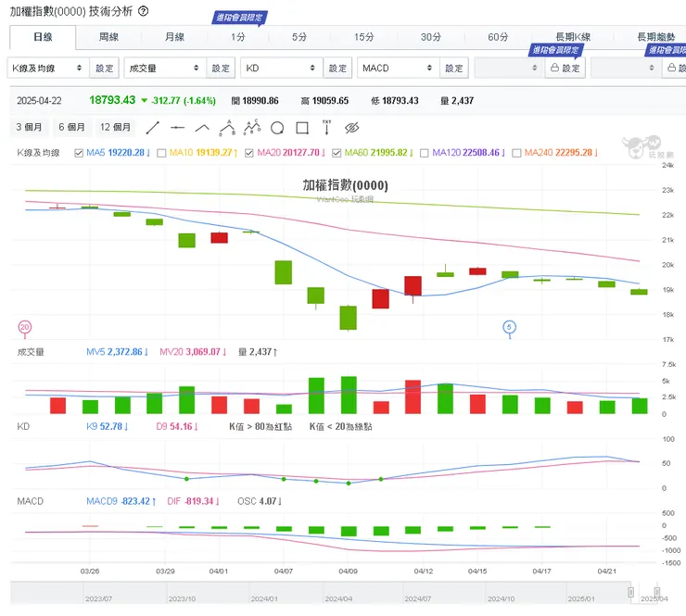Click 設定 next to 成交量 dropdown
686x616 pixels.
click(x=221, y=69)
